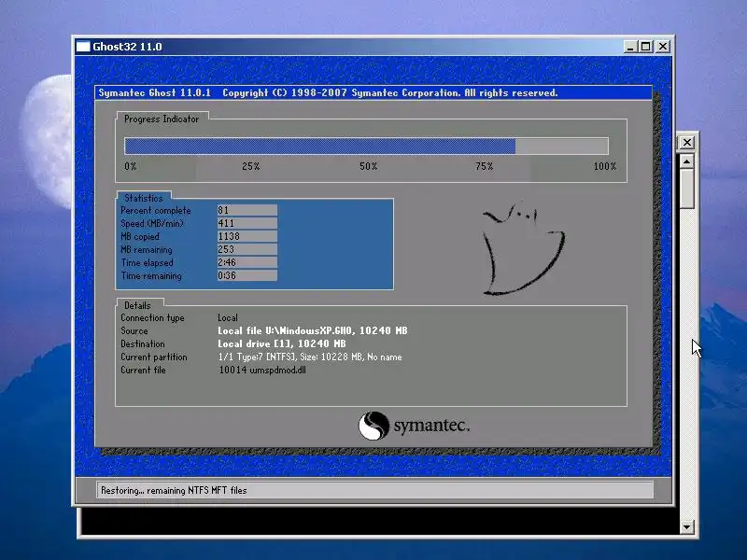Click the restore progress bar
The width and height of the screenshot is (747, 560).
click(366, 146)
